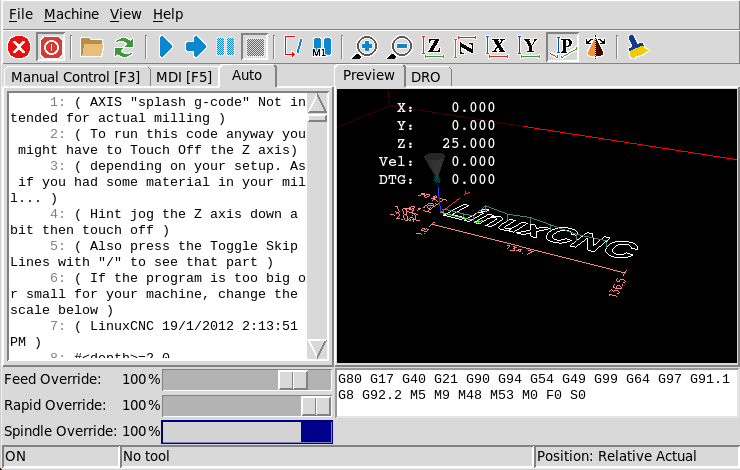This screenshot has width=740, height=470.
Task: Select the Preview tab
Action: pos(369,76)
